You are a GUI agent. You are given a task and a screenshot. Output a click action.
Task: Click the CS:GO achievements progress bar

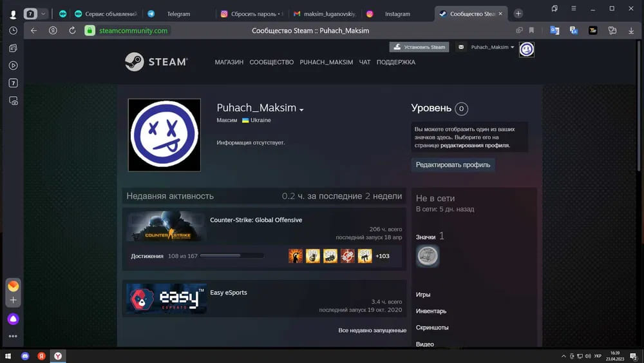[x=232, y=256]
